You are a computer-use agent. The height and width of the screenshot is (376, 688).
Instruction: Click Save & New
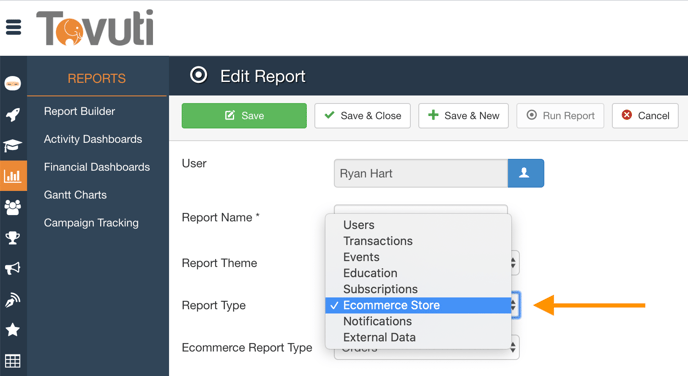click(463, 115)
